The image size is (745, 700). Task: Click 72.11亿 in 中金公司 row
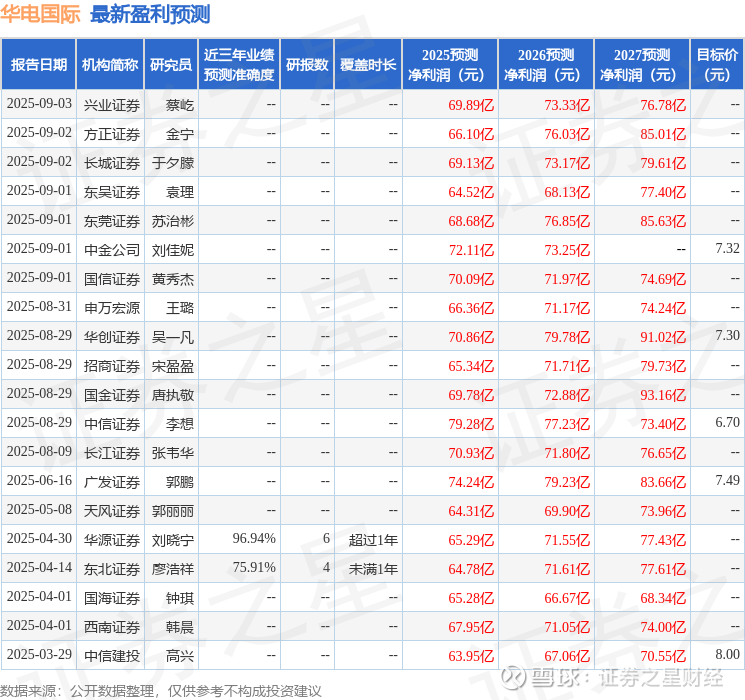tap(471, 250)
